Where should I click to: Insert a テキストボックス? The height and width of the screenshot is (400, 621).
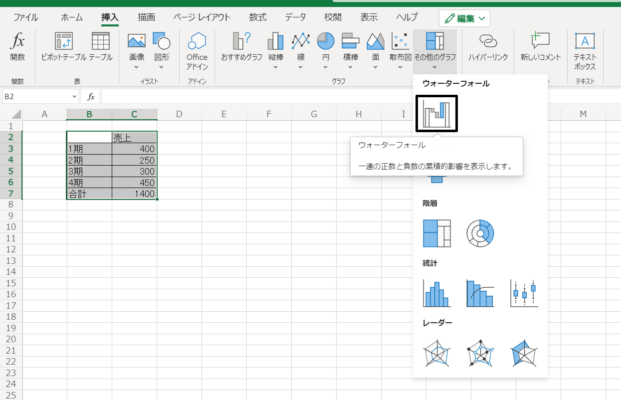585,51
